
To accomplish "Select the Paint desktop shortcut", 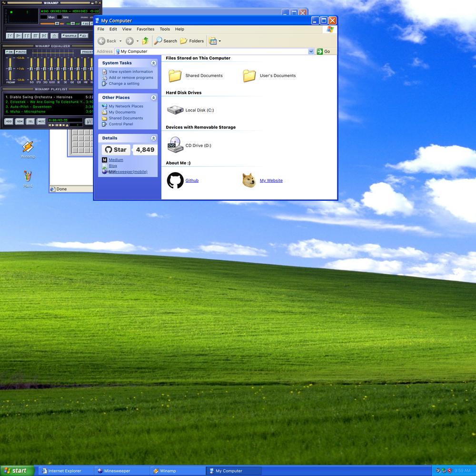I will (28, 179).
